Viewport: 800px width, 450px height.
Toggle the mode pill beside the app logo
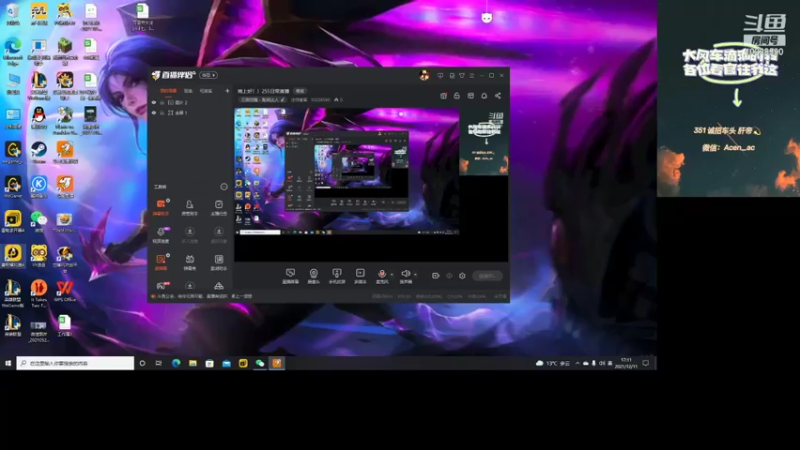pos(208,75)
